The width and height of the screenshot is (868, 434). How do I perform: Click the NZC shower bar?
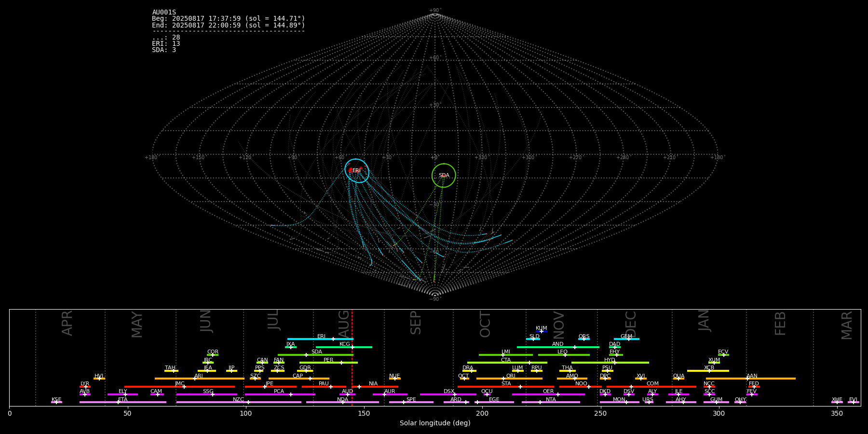click(239, 402)
